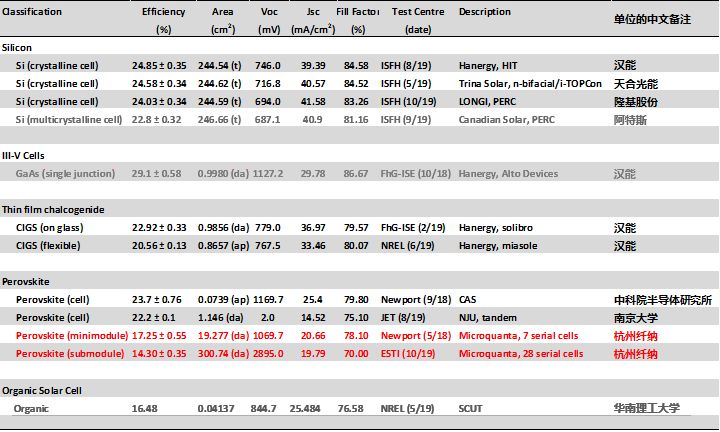Click 'FhG-ISE (10/18)' test centre cell
This screenshot has width=720, height=432.
[416, 174]
